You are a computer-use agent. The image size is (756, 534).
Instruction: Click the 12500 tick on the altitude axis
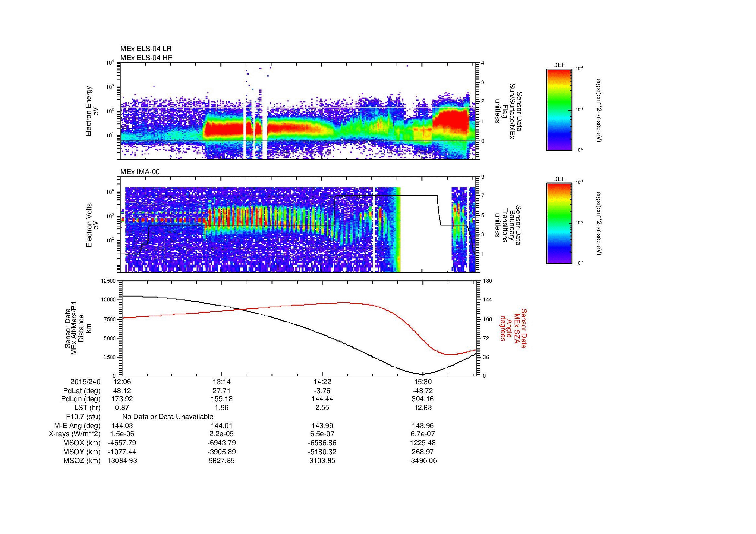coord(109,281)
